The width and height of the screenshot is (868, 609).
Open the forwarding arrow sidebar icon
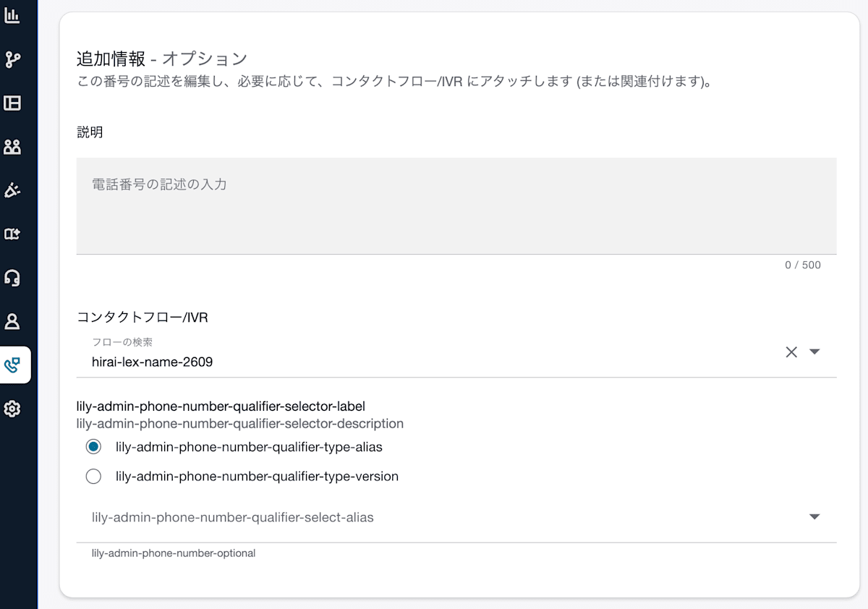[x=12, y=234]
